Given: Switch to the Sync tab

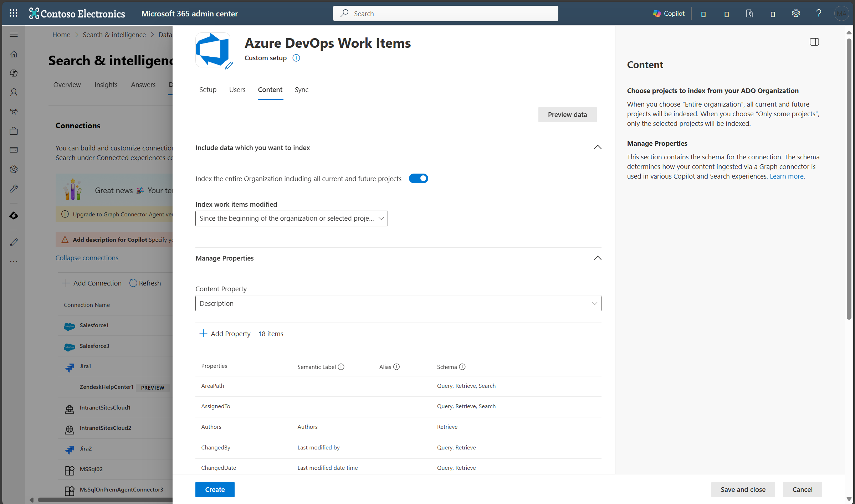Looking at the screenshot, I should coord(301,89).
